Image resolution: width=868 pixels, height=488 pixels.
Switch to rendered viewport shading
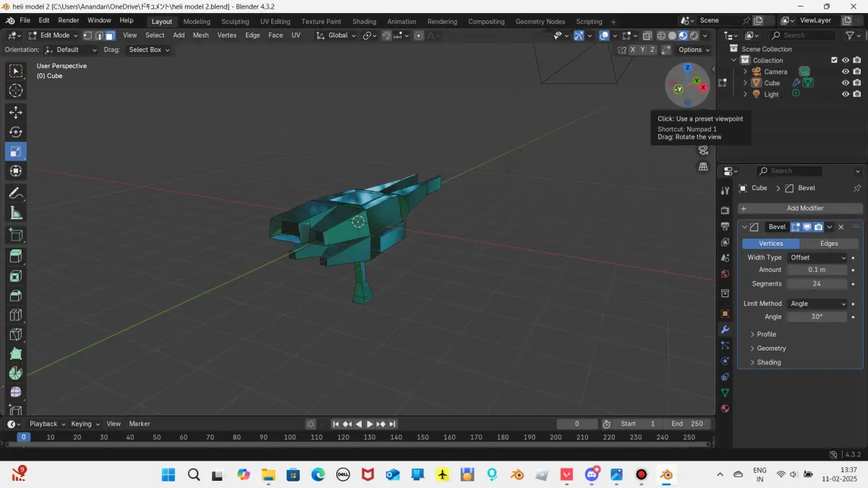coord(694,35)
